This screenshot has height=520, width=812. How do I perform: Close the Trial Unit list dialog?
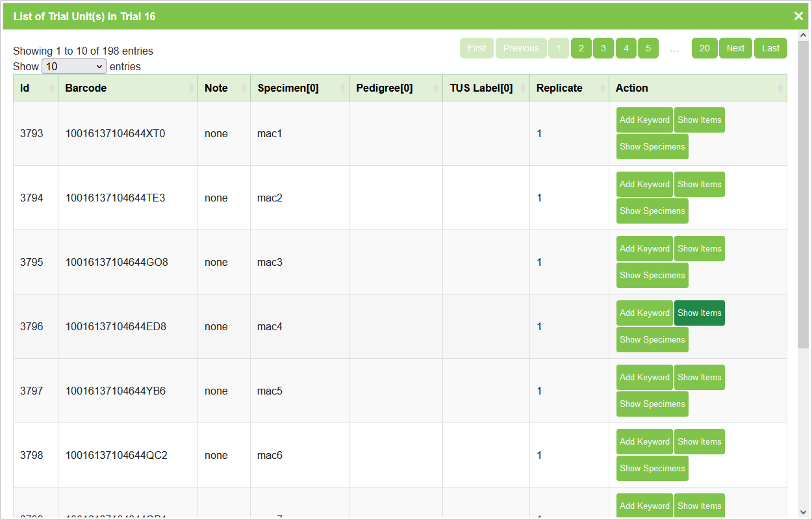pos(798,16)
